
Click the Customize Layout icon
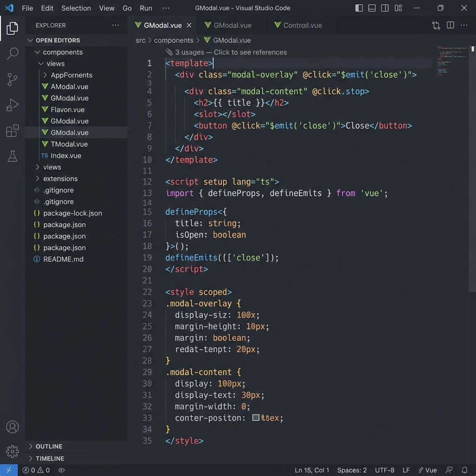[x=398, y=8]
